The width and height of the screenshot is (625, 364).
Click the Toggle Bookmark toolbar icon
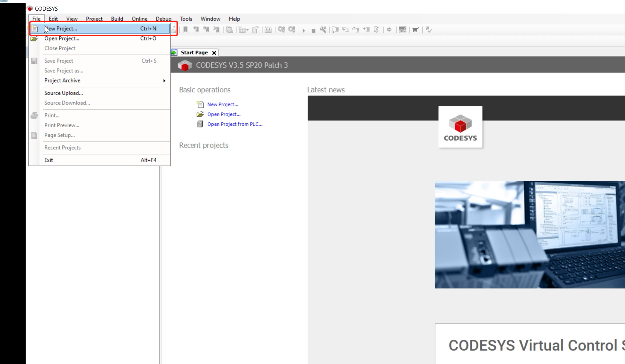pos(185,30)
